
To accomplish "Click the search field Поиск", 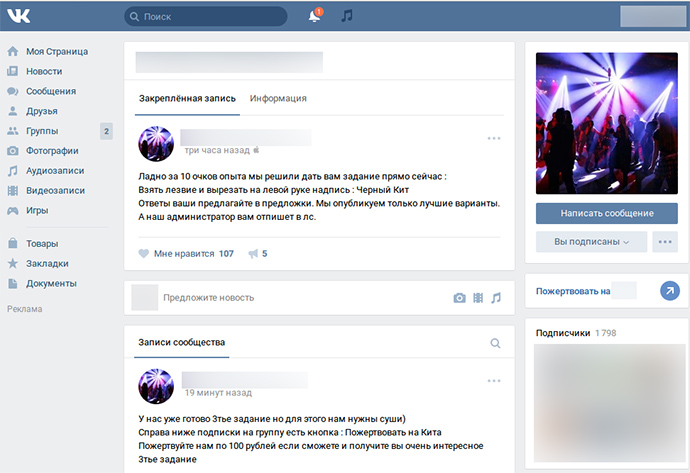I will click(208, 17).
